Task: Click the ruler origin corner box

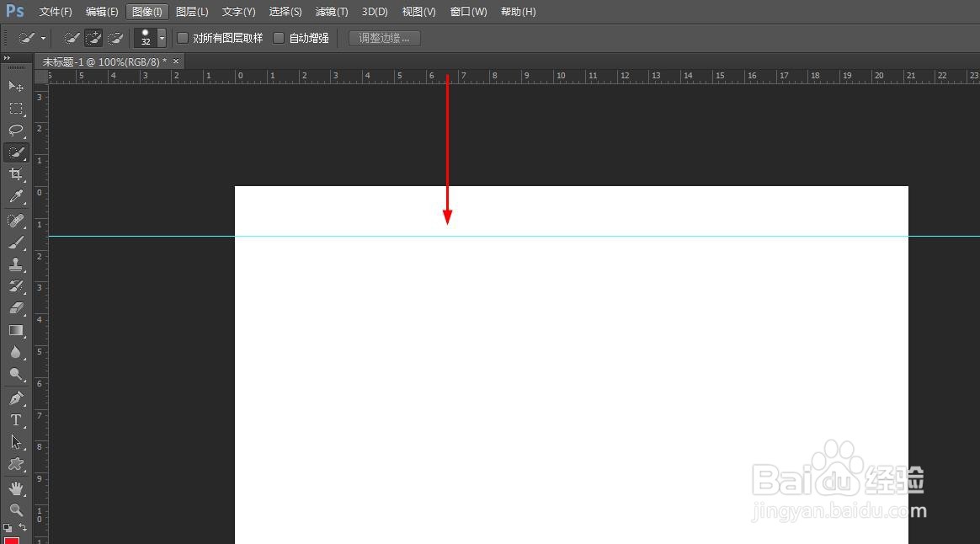Action: (41, 77)
